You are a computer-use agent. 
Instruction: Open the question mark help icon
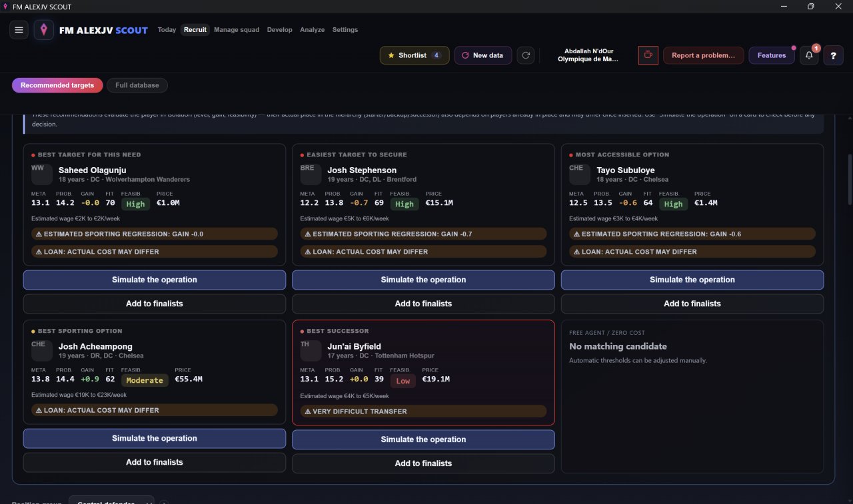point(833,55)
